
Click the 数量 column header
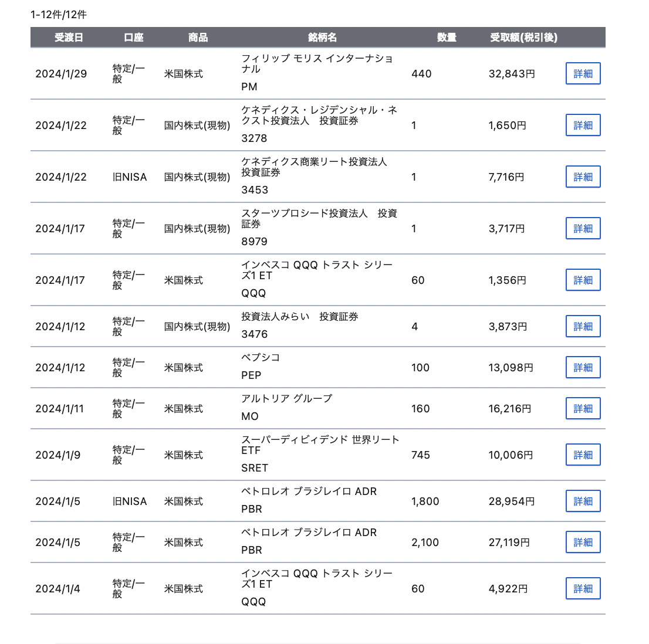pyautogui.click(x=447, y=38)
